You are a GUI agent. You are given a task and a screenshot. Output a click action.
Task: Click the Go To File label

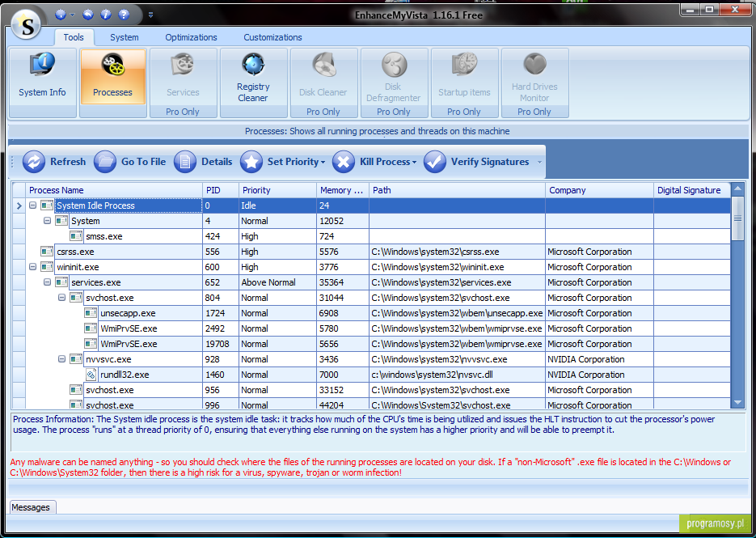tap(144, 162)
